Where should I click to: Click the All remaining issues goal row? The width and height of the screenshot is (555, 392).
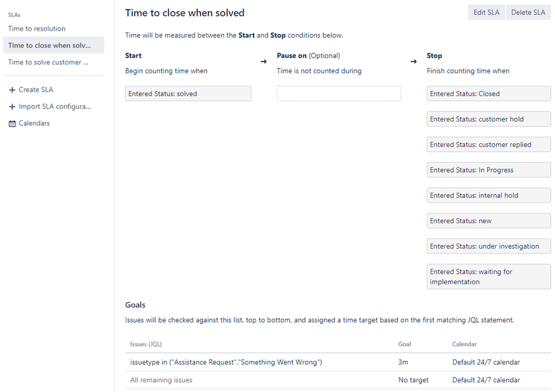[x=338, y=380]
